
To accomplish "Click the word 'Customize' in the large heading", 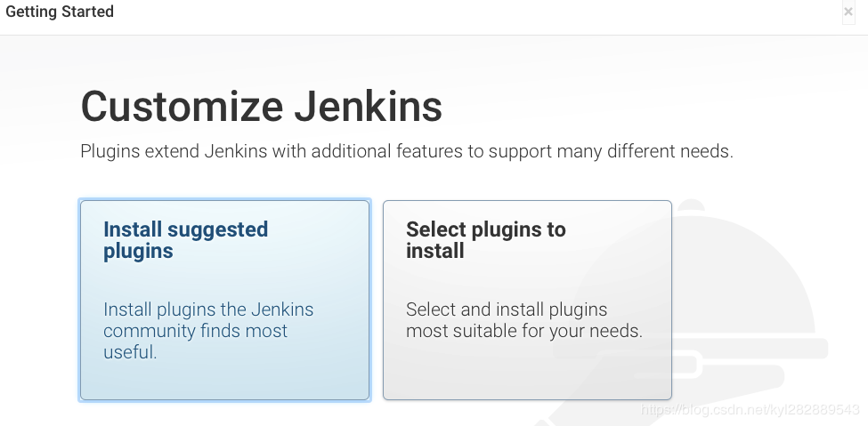I will [183, 106].
